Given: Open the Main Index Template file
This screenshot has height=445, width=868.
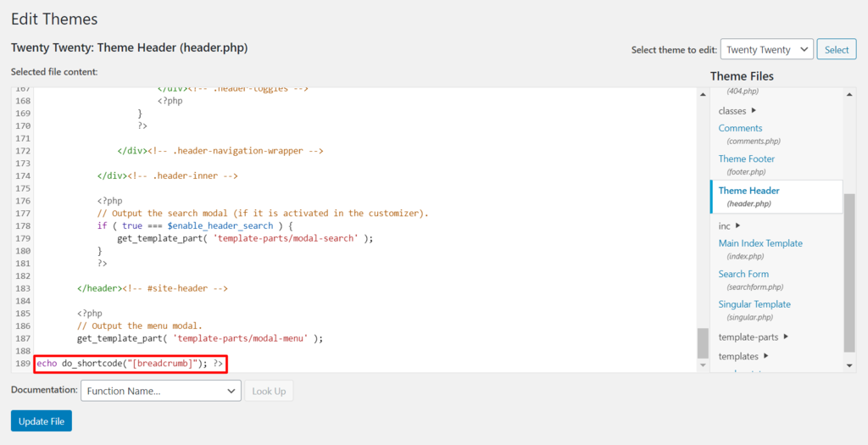Looking at the screenshot, I should coord(759,243).
